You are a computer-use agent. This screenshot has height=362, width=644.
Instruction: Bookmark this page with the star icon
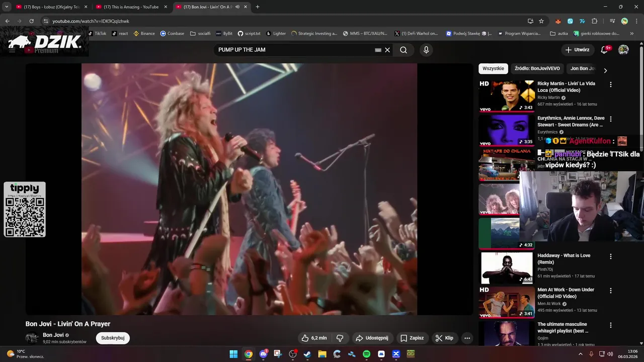point(541,21)
